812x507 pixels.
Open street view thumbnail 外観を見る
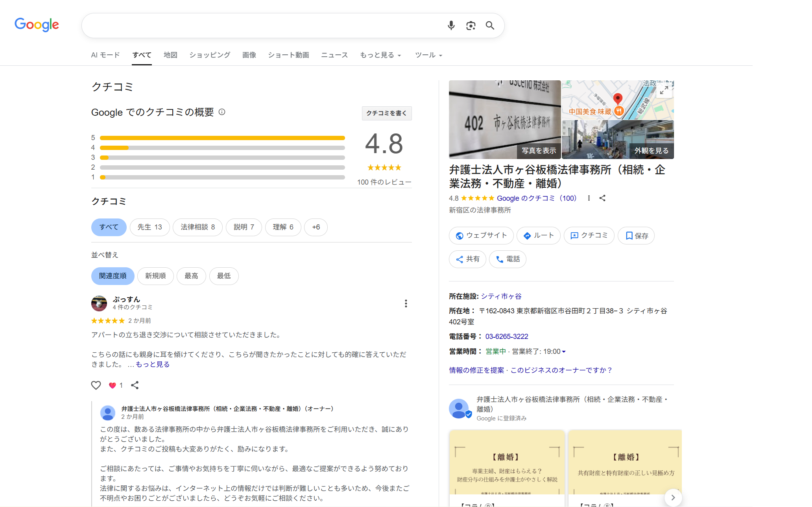[618, 140]
